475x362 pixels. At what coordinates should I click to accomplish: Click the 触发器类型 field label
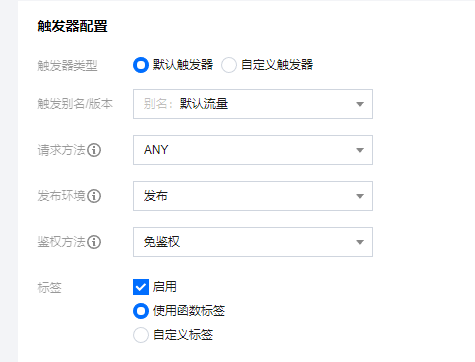pos(67,65)
